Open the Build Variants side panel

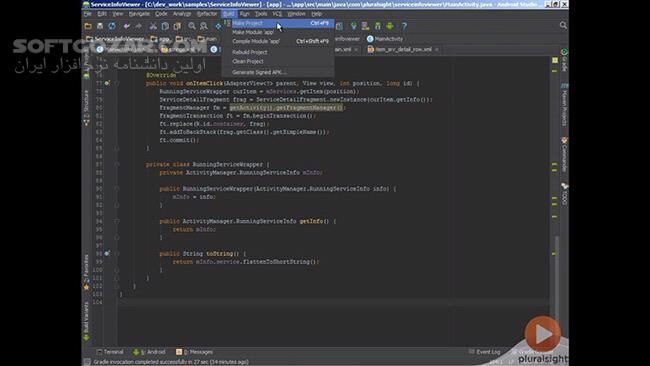coord(86,321)
